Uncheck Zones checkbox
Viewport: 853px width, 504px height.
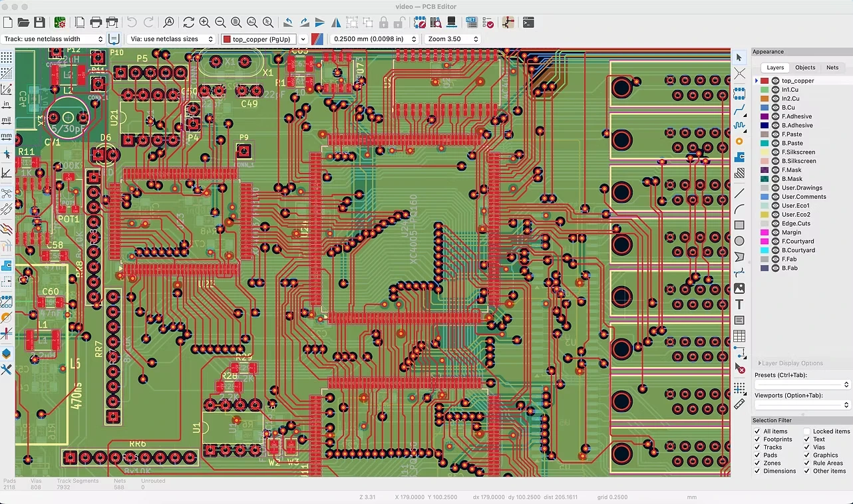click(757, 463)
